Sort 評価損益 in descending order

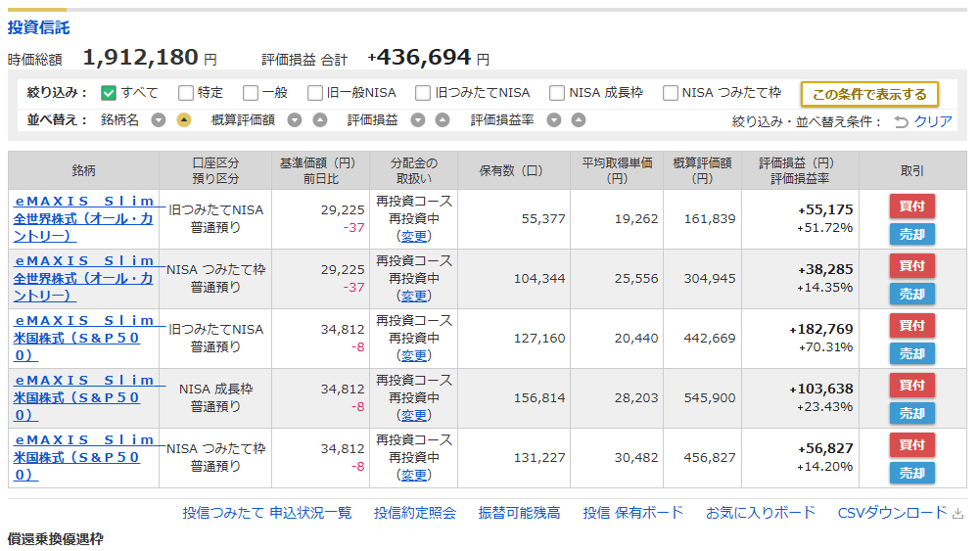(x=418, y=120)
